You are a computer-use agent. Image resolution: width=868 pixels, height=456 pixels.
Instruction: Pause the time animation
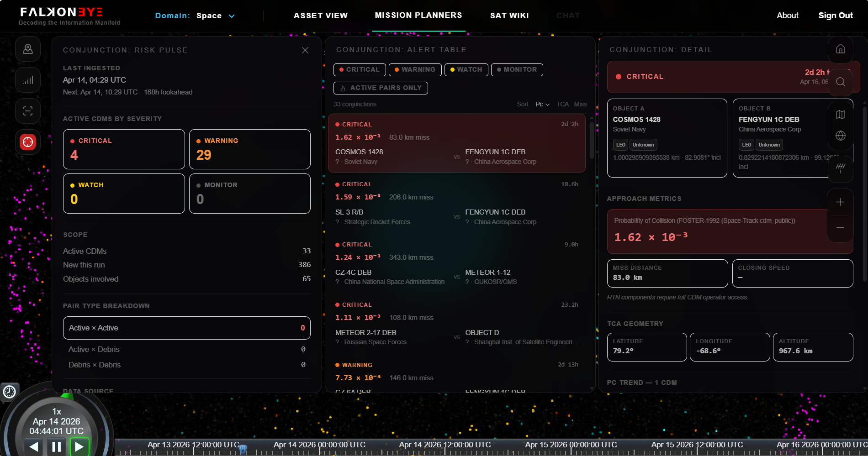click(57, 446)
